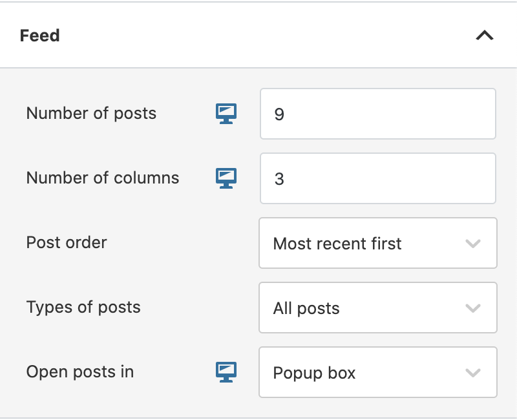517x420 pixels.
Task: Open the Open posts in dropdown
Action: 378,372
